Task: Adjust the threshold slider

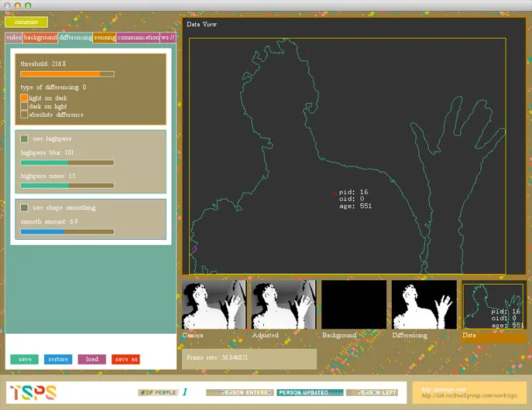Action: click(67, 73)
